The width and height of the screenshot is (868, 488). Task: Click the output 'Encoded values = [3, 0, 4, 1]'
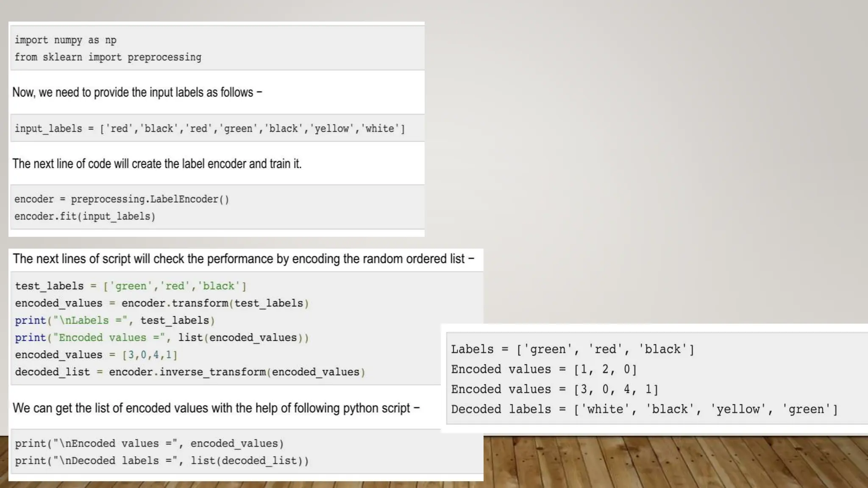point(554,389)
